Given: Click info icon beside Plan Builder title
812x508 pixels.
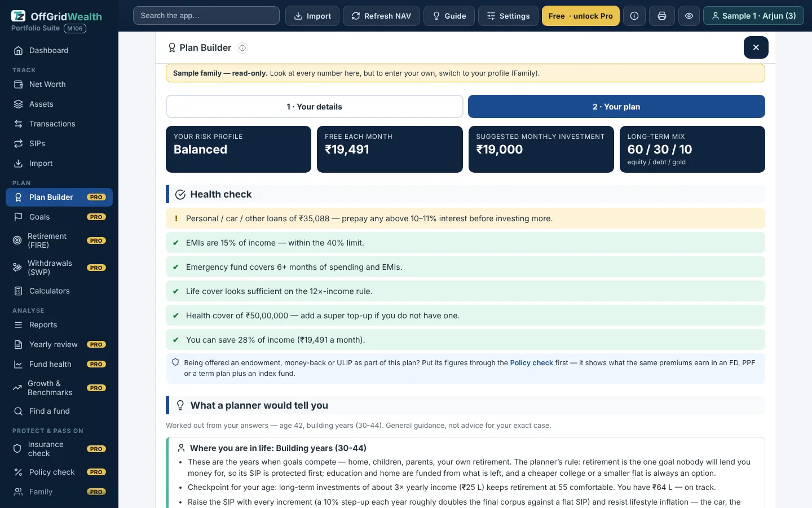Looking at the screenshot, I should coord(242,48).
